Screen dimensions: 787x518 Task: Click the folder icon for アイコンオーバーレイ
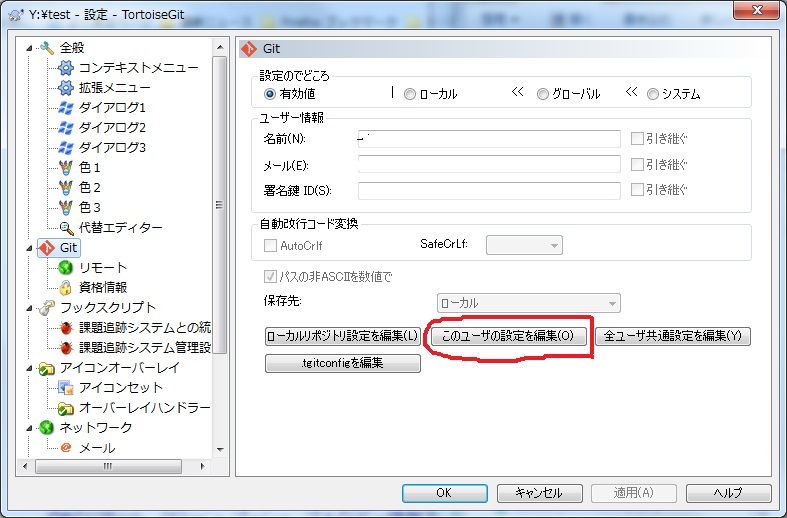[47, 368]
